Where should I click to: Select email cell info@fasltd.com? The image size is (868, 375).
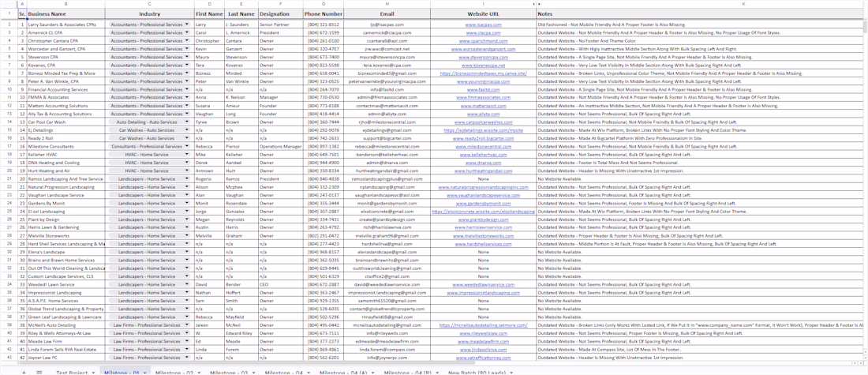coord(387,89)
